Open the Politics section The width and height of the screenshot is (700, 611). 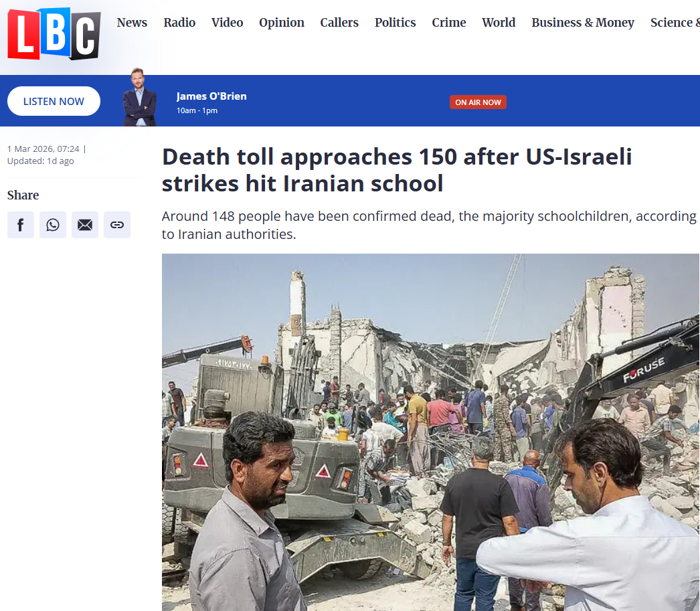tap(395, 22)
